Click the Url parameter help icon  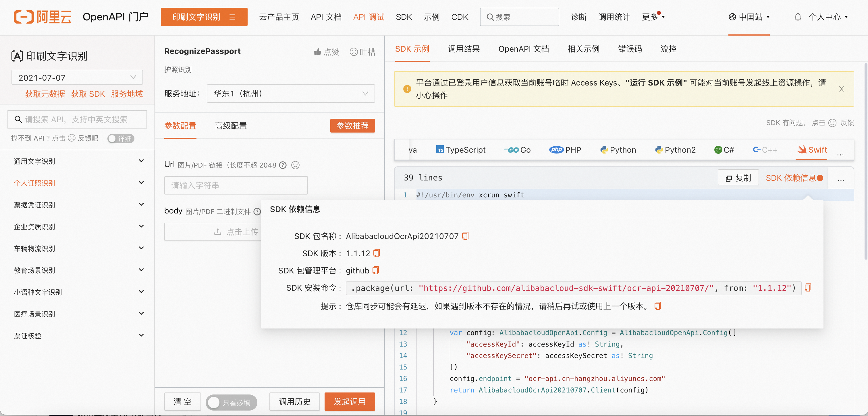coord(283,165)
